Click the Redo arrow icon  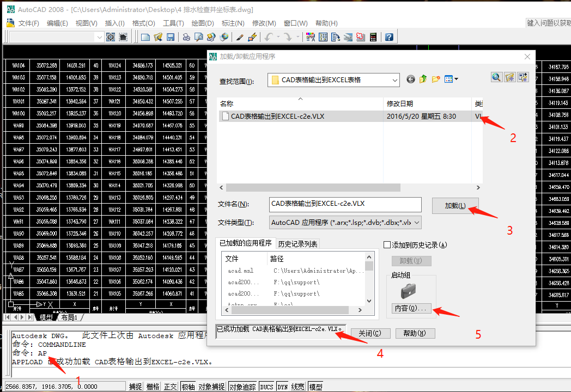coord(288,37)
